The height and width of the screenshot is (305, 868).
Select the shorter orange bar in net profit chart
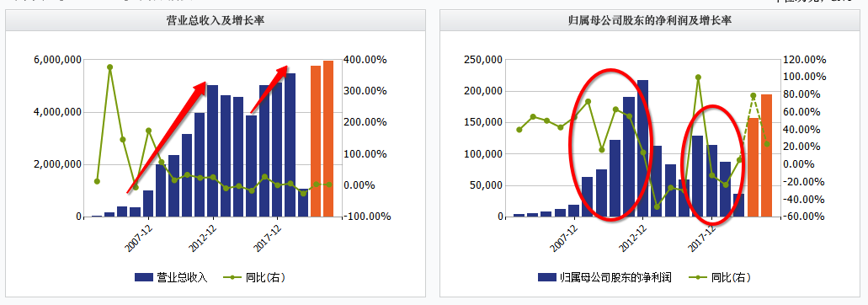[753, 167]
